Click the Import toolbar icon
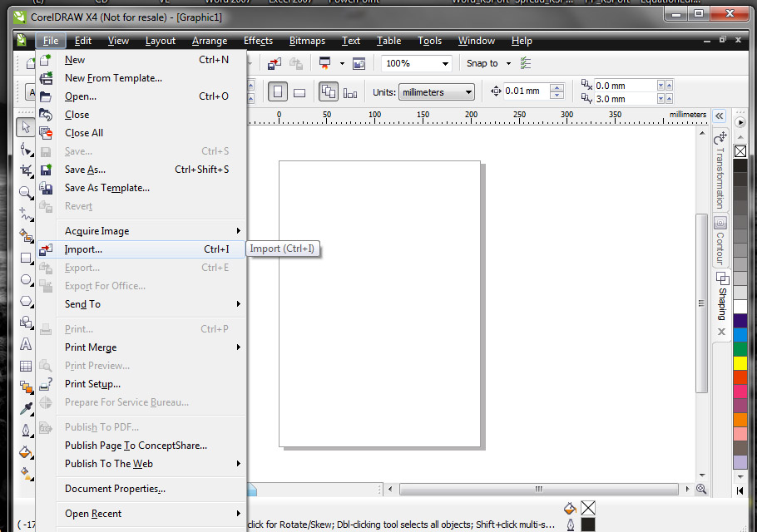The width and height of the screenshot is (757, 532). tap(275, 63)
